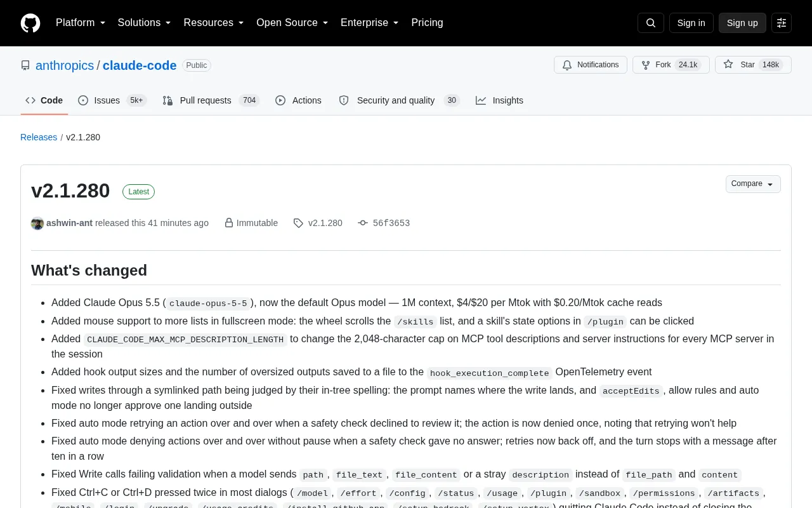Open the Security and quality tab
Image resolution: width=812 pixels, height=508 pixels.
click(399, 100)
